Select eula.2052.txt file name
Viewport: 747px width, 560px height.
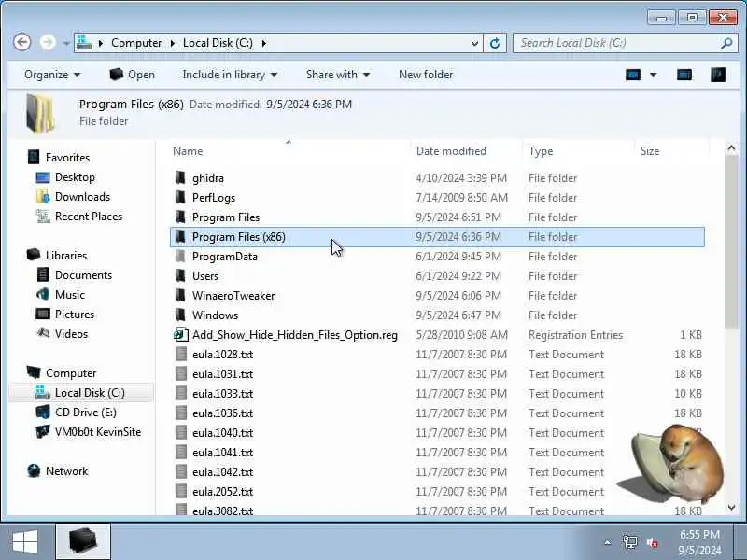[x=222, y=492]
